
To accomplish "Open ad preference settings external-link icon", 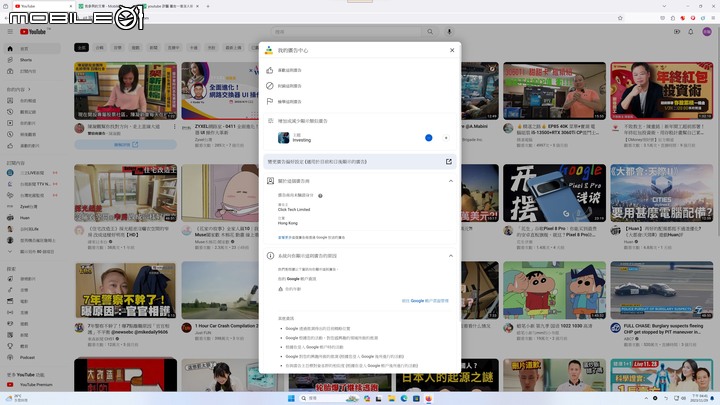I will coord(449,162).
